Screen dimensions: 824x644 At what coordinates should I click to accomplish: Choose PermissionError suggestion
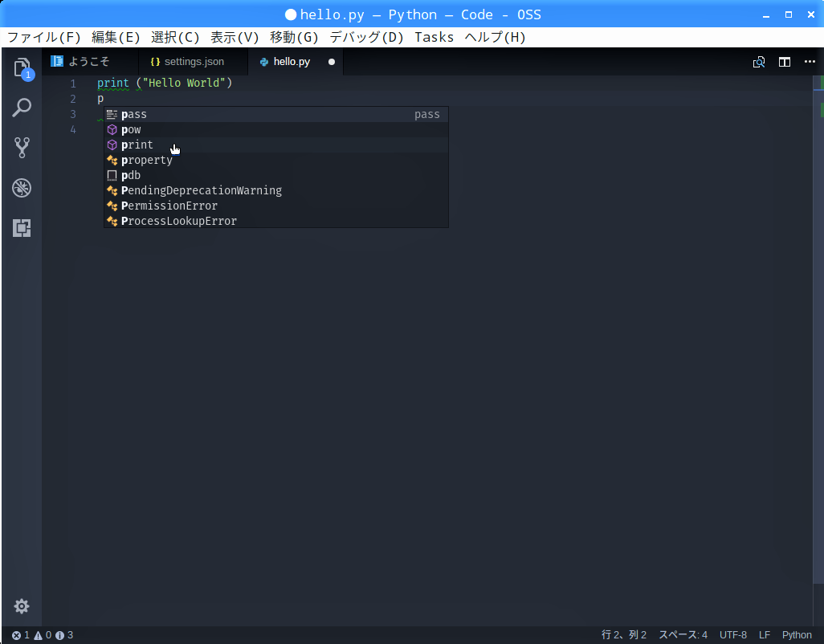point(276,206)
